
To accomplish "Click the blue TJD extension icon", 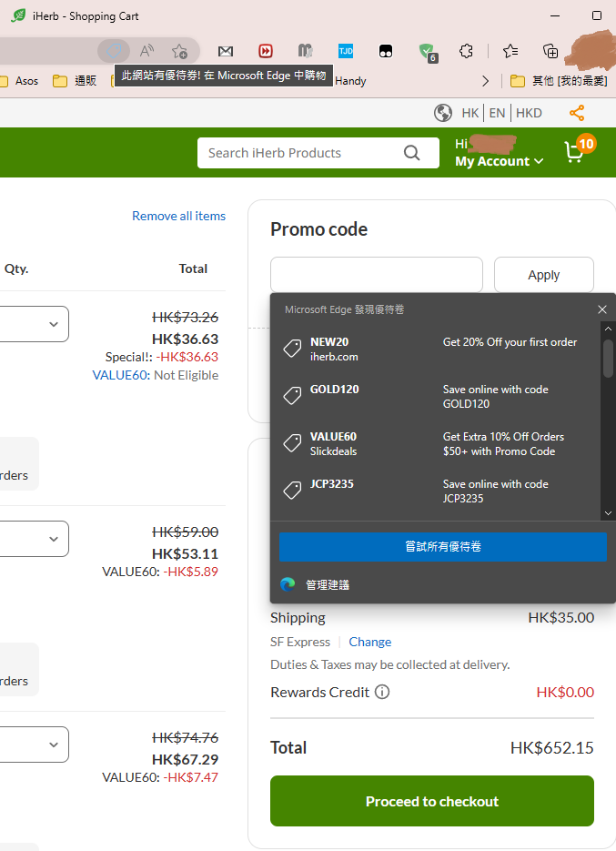I will click(x=345, y=51).
